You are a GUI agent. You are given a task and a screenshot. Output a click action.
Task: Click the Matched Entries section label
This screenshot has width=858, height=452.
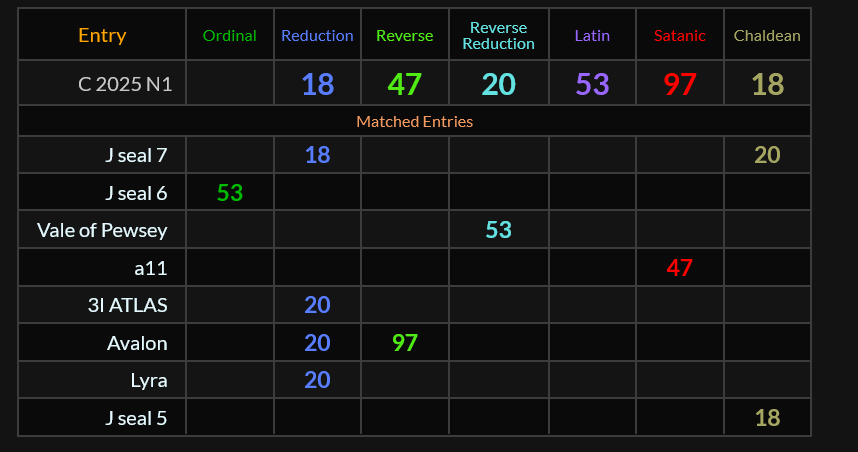click(x=414, y=122)
